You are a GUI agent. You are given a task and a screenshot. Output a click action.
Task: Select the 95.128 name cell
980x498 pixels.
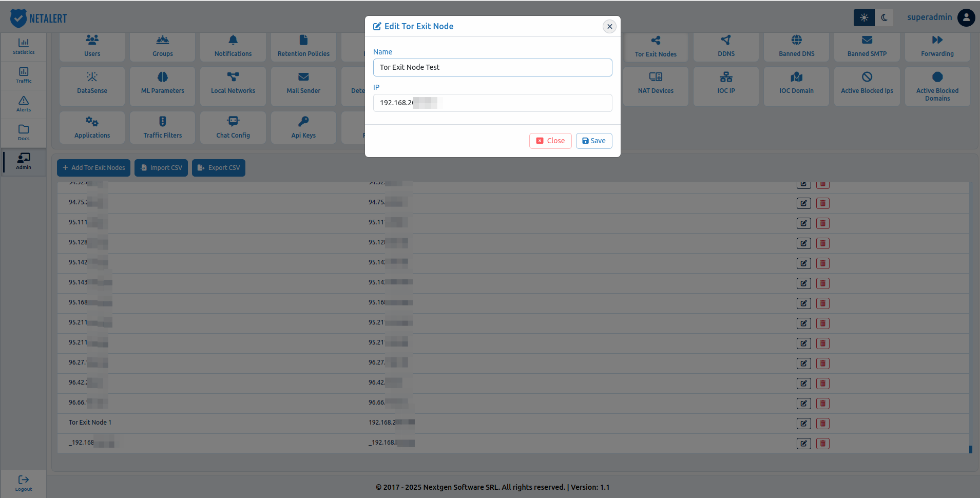click(88, 242)
